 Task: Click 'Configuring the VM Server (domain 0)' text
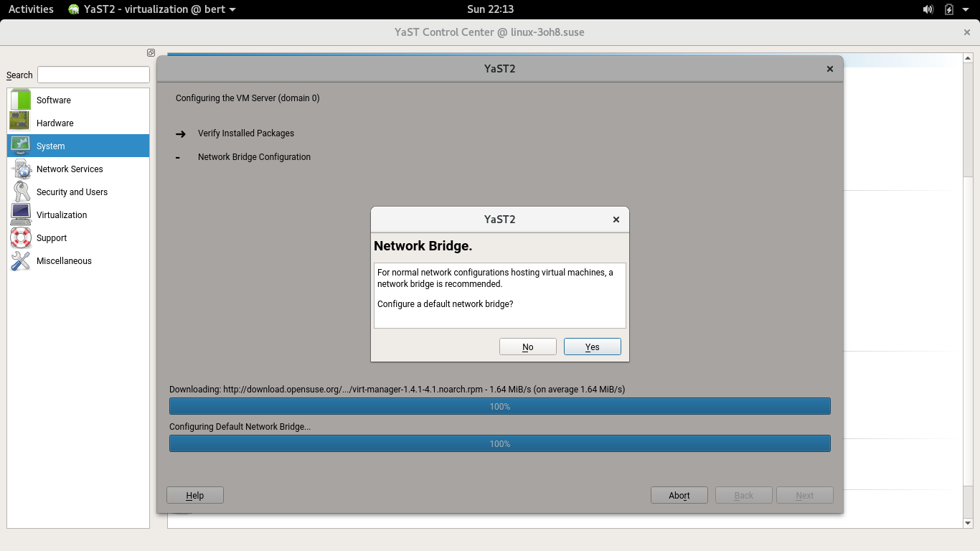248,98
